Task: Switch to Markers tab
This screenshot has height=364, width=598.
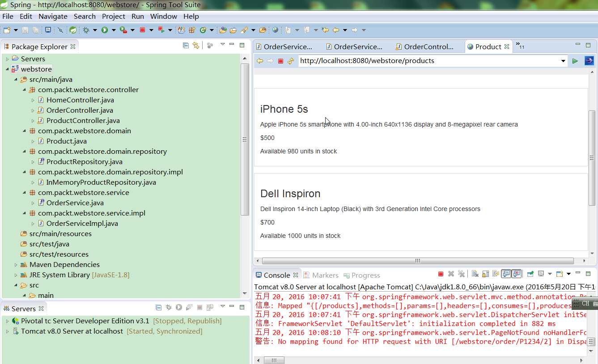Action: 321,275
